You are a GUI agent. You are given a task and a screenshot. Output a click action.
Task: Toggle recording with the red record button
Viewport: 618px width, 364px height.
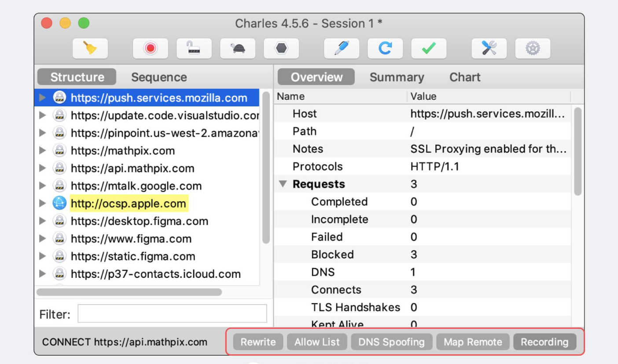tap(151, 48)
